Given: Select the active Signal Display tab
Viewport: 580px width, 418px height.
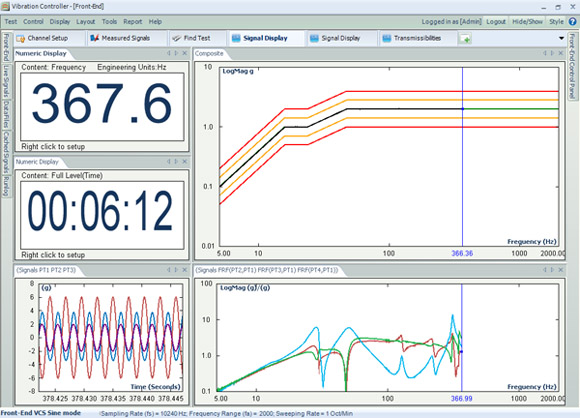Looking at the screenshot, I should point(265,38).
